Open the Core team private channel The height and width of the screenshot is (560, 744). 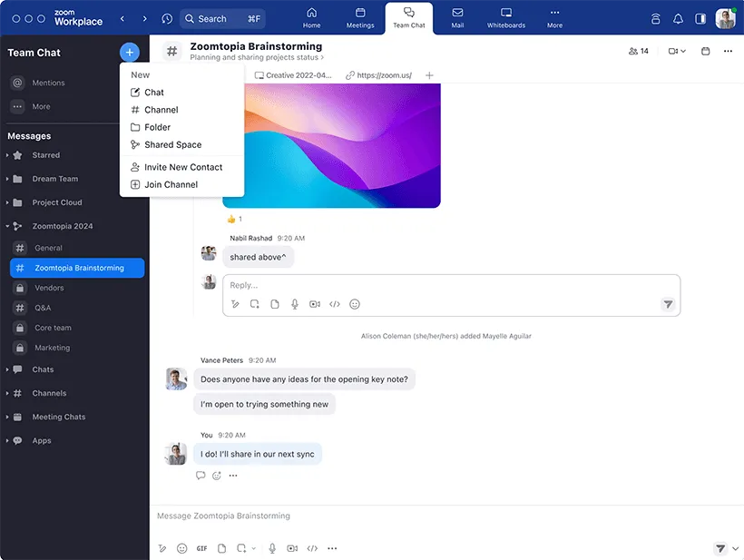(x=77, y=328)
